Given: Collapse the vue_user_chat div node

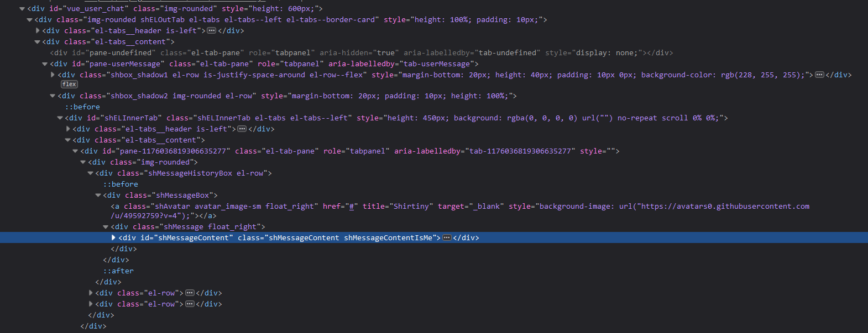Looking at the screenshot, I should click(22, 9).
